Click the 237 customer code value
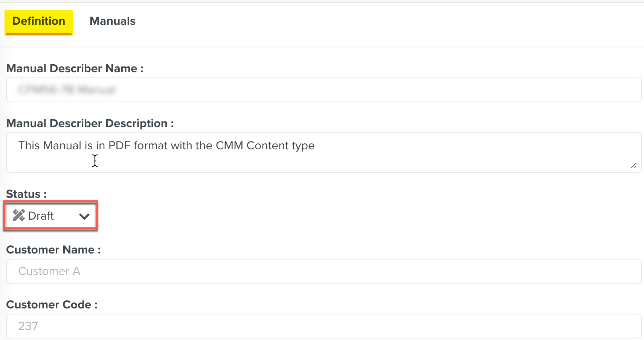 [x=28, y=326]
